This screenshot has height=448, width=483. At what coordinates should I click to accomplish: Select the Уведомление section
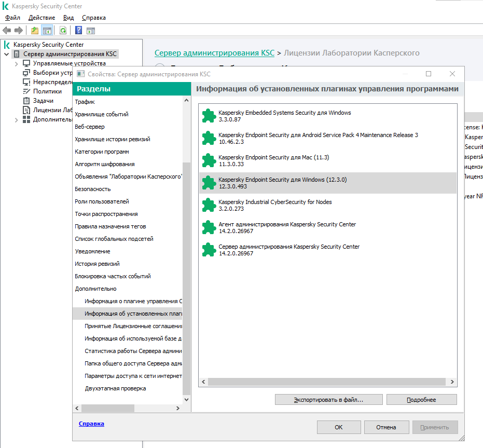click(x=128, y=251)
